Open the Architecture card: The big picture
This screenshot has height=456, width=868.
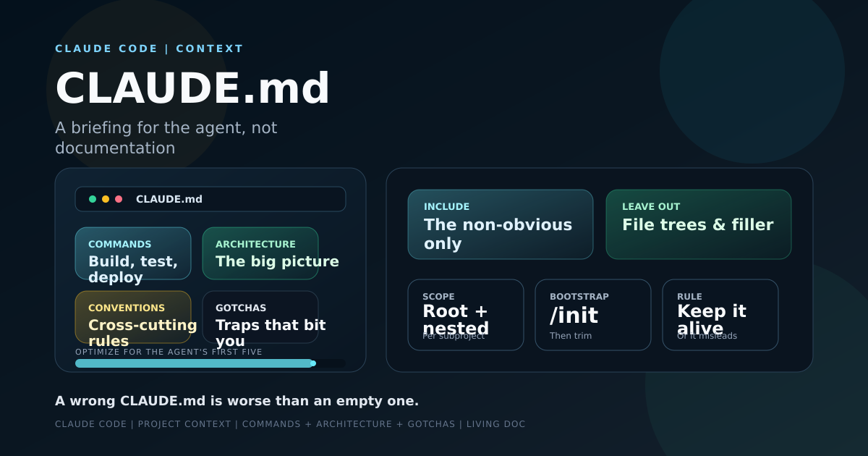tap(260, 253)
